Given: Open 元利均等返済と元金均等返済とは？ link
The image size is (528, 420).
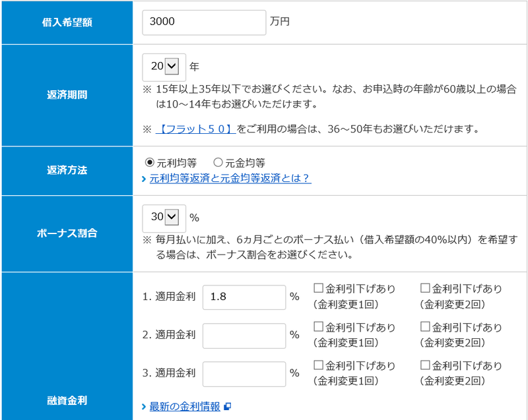Looking at the screenshot, I should pos(230,178).
